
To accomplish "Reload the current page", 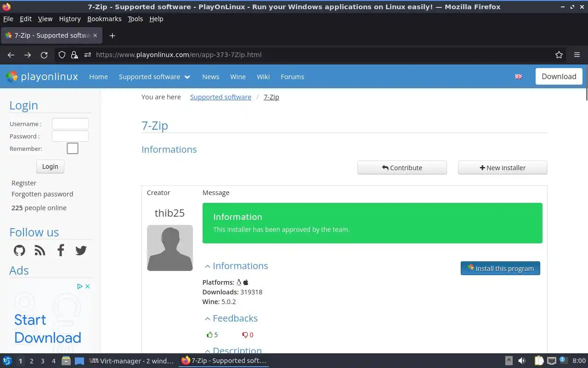I will point(44,55).
